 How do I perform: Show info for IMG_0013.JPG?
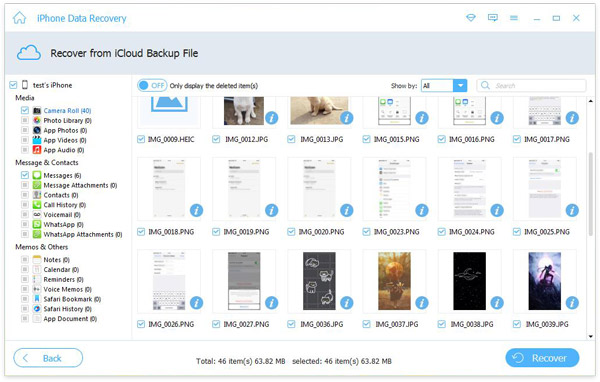(x=347, y=118)
